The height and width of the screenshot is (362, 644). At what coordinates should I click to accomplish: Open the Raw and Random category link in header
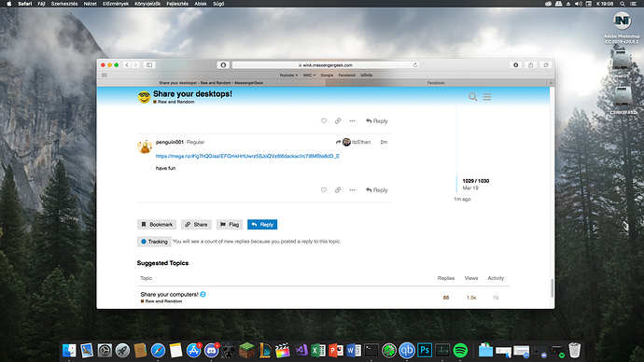(x=174, y=102)
